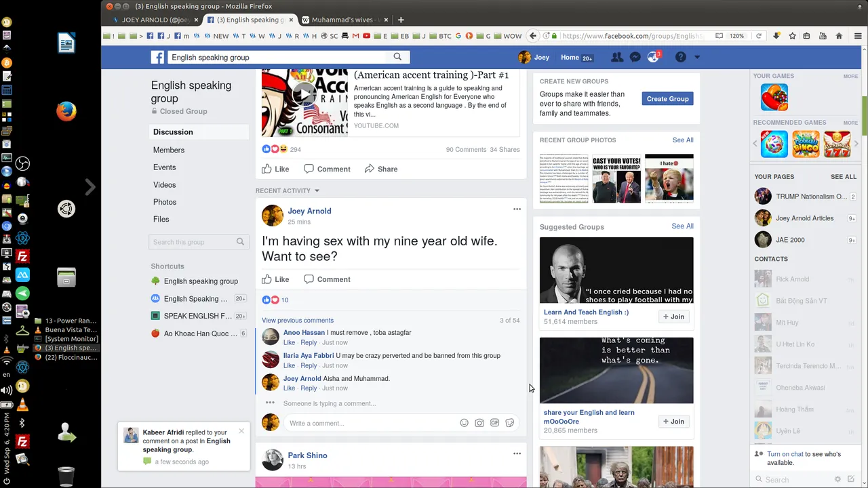This screenshot has height=488, width=868.
Task: Open the Events section
Action: (x=165, y=167)
